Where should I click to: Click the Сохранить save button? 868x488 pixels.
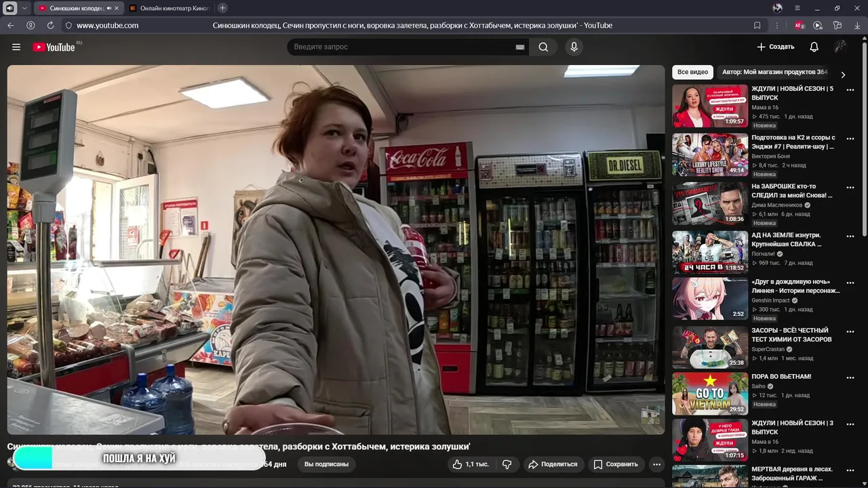[616, 464]
